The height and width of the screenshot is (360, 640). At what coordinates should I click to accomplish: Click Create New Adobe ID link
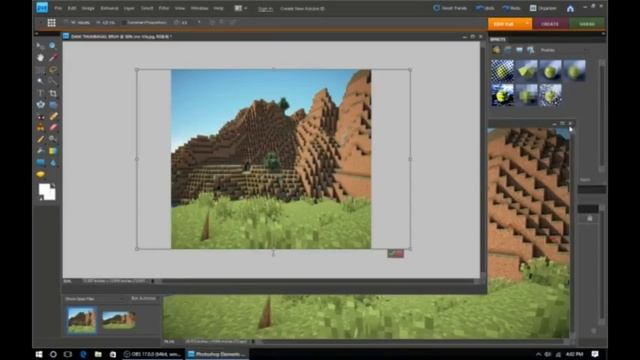pyautogui.click(x=302, y=9)
